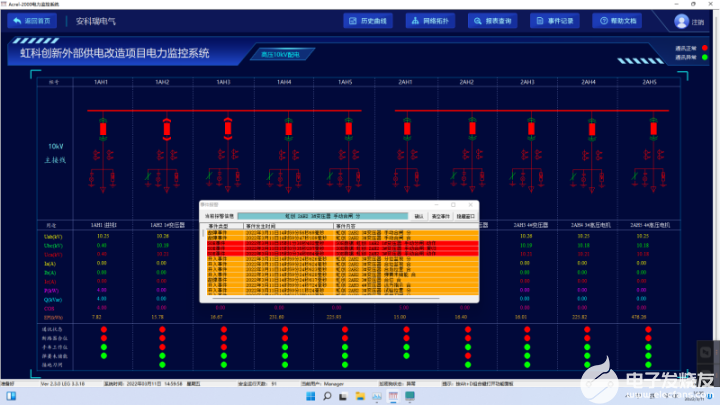Click the question mark icon on 帮助文档

coord(604,21)
